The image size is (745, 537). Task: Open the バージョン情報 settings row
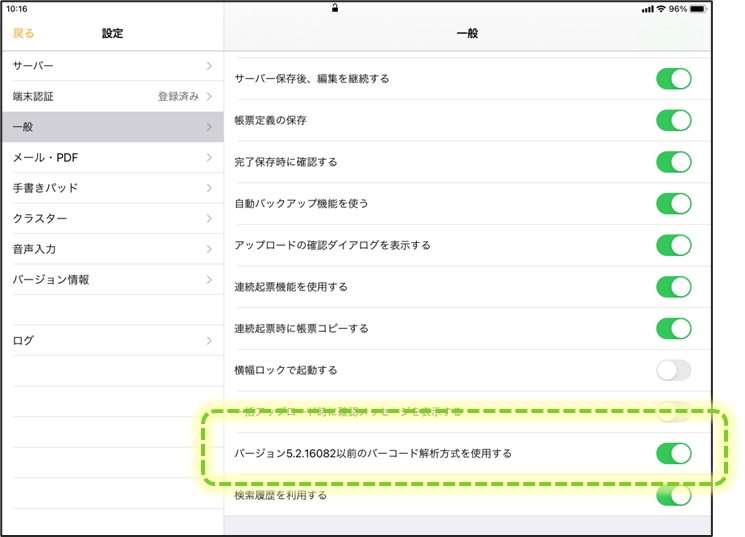point(113,279)
